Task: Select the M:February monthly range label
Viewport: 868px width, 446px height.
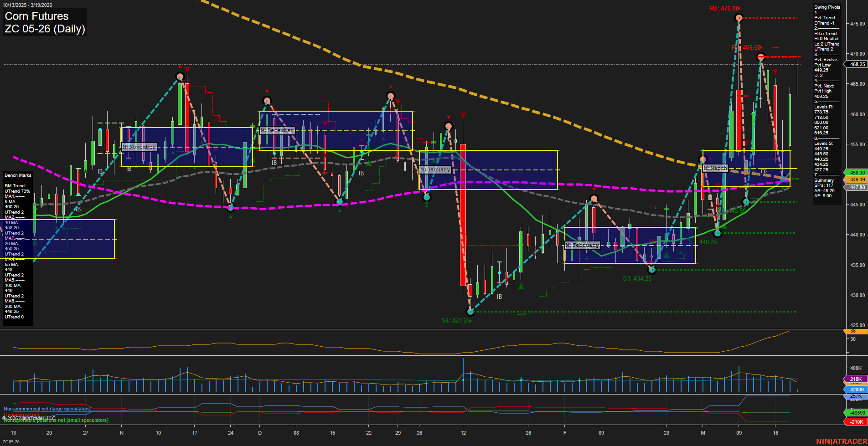Action: 582,245
